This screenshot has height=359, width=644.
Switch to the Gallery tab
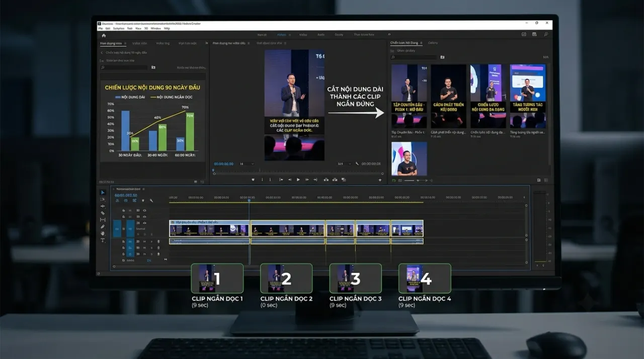pyautogui.click(x=433, y=43)
